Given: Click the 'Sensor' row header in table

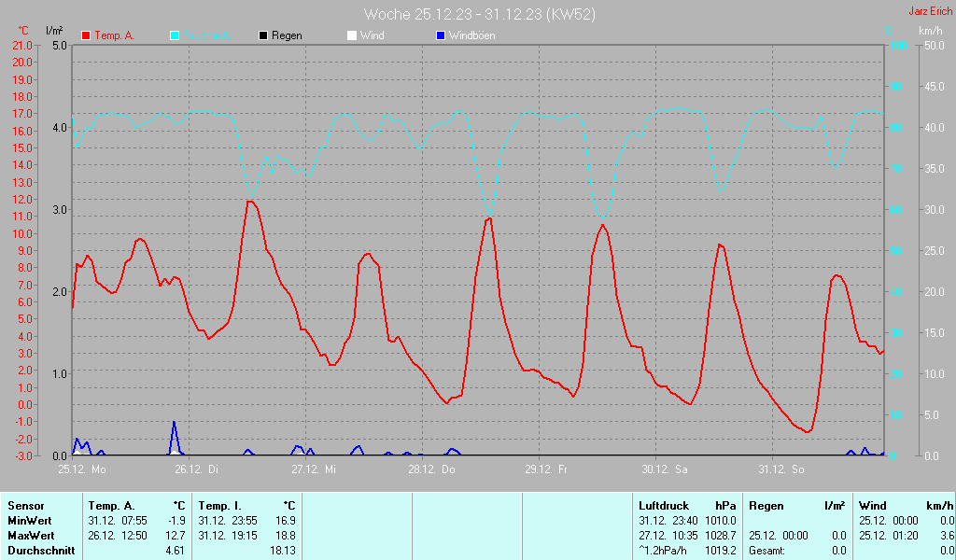Looking at the screenshot, I should 25,506.
